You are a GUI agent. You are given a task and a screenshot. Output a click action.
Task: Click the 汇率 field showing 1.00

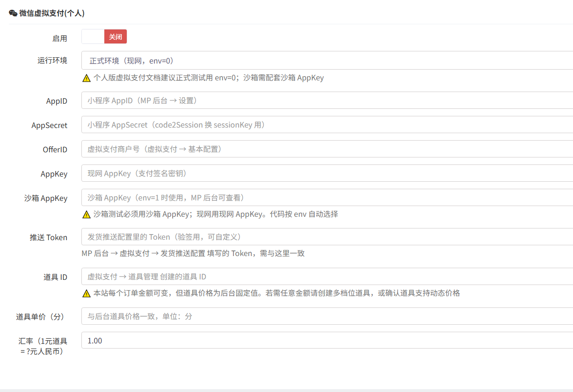[x=327, y=341]
